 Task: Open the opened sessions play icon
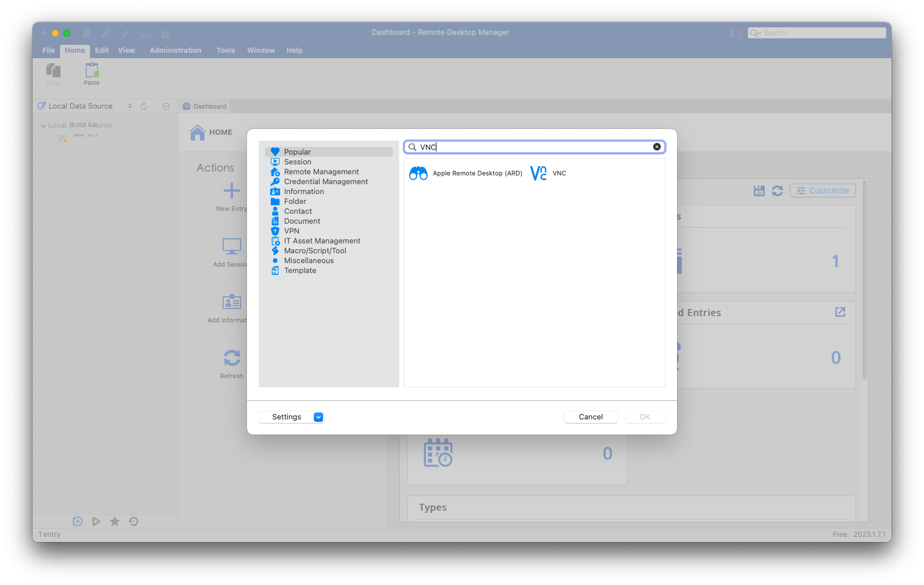(96, 522)
